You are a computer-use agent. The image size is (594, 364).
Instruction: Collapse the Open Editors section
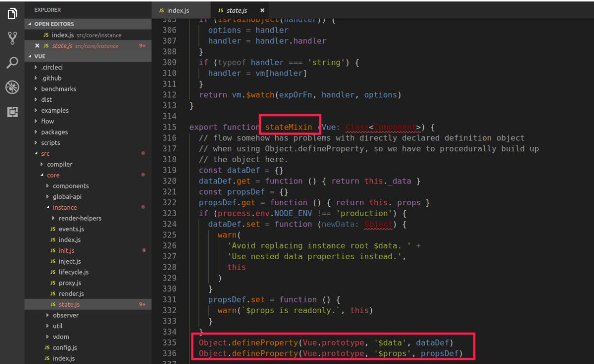[x=55, y=24]
